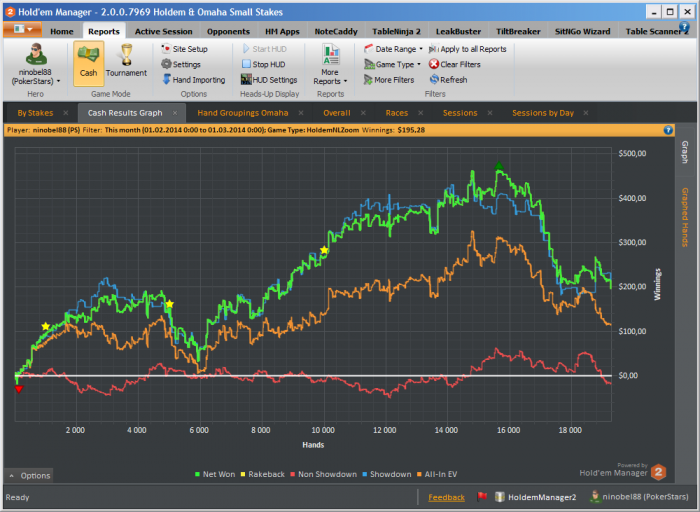The width and height of the screenshot is (700, 512).
Task: Click the red low-point triangle marker
Action: (19, 389)
